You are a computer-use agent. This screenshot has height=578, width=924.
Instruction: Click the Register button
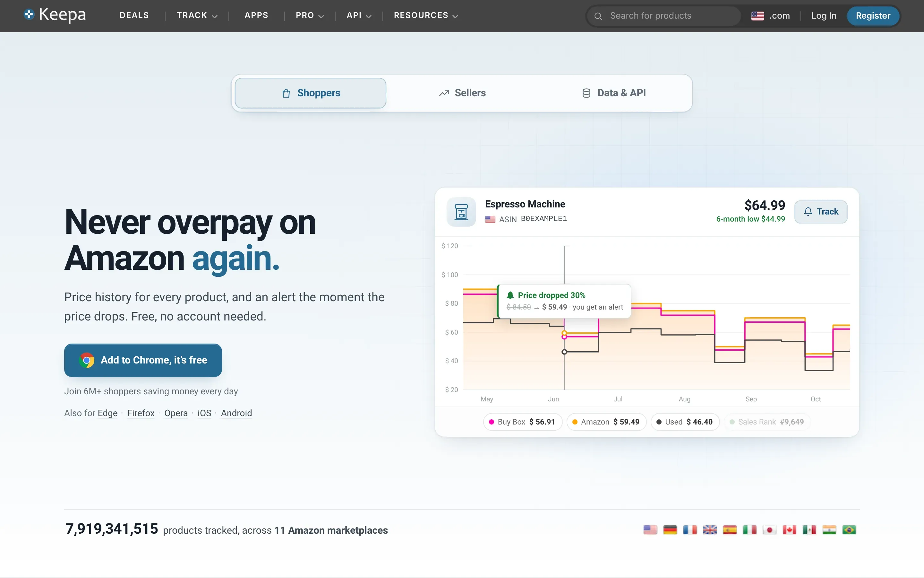pos(873,16)
